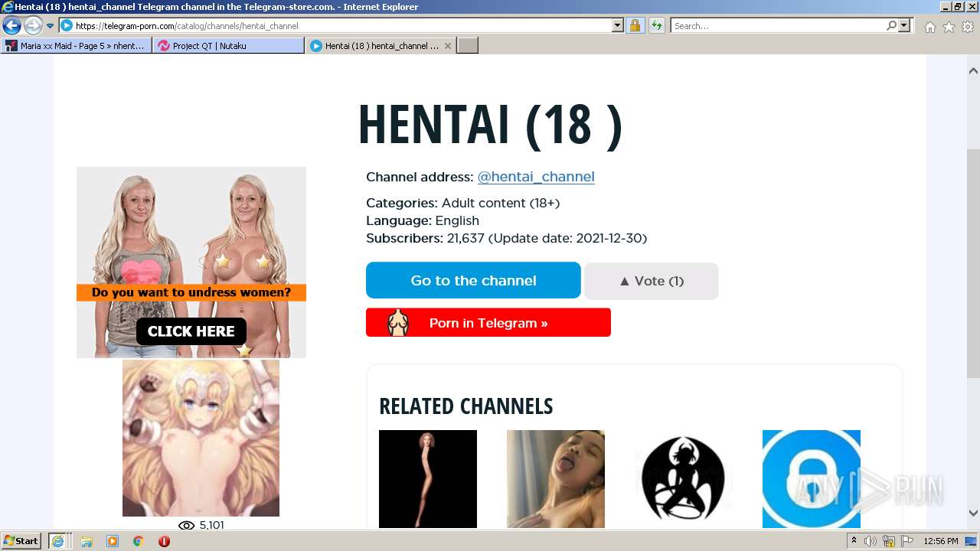The width and height of the screenshot is (980, 551).
Task: Click the HENTAI (18) page heading
Action: (x=490, y=124)
